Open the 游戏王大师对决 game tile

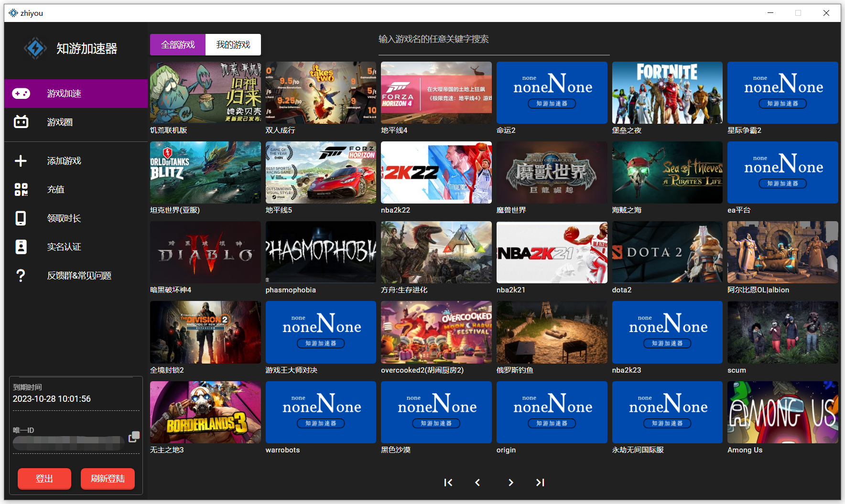tap(321, 332)
